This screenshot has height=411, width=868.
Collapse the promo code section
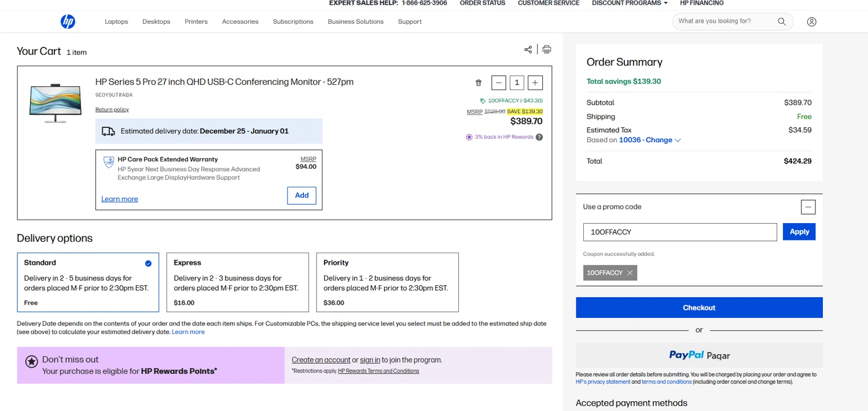click(808, 207)
